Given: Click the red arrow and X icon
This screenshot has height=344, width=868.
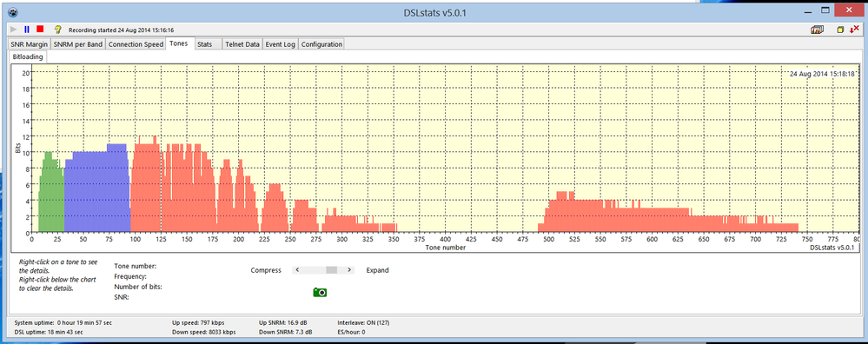Looking at the screenshot, I should coord(854,30).
